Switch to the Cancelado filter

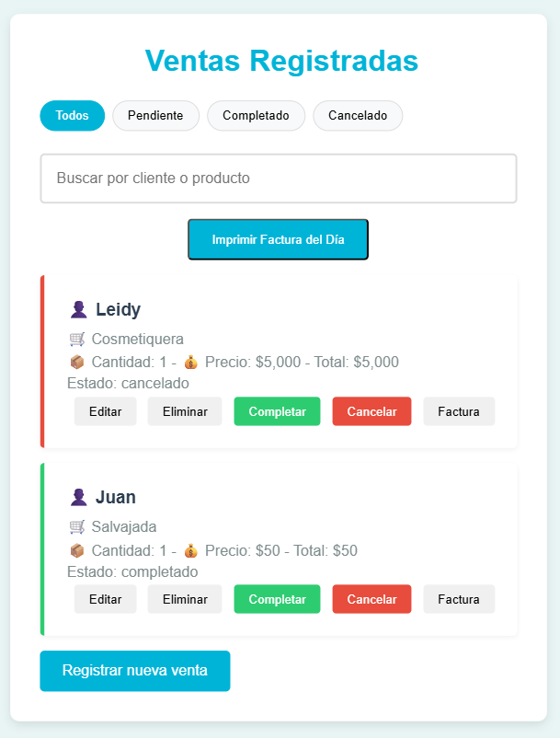coord(358,116)
